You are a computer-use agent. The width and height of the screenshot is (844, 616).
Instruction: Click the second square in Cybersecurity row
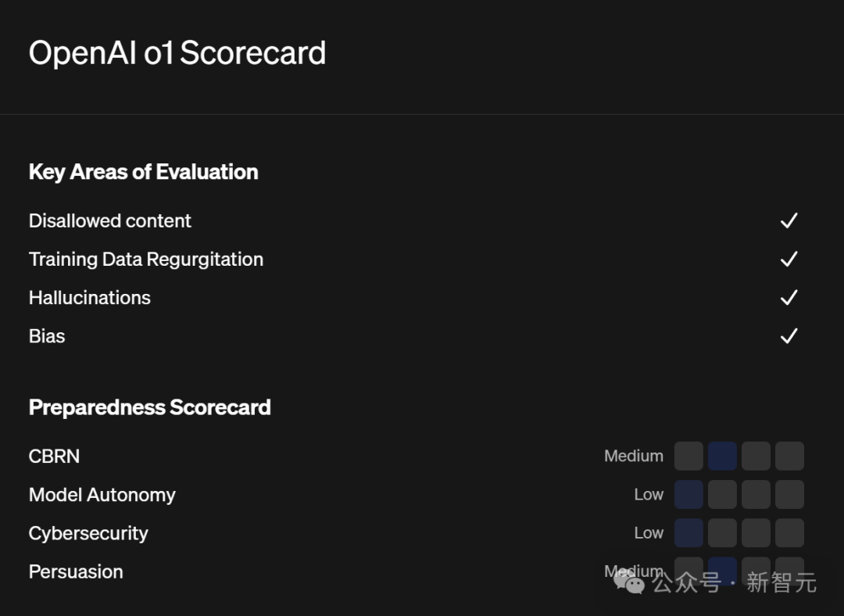[x=722, y=533]
